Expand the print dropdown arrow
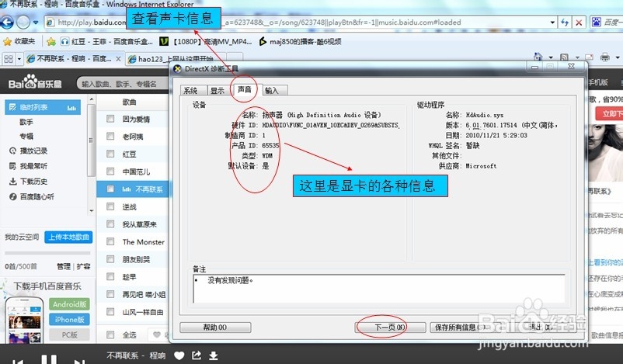 (618, 58)
